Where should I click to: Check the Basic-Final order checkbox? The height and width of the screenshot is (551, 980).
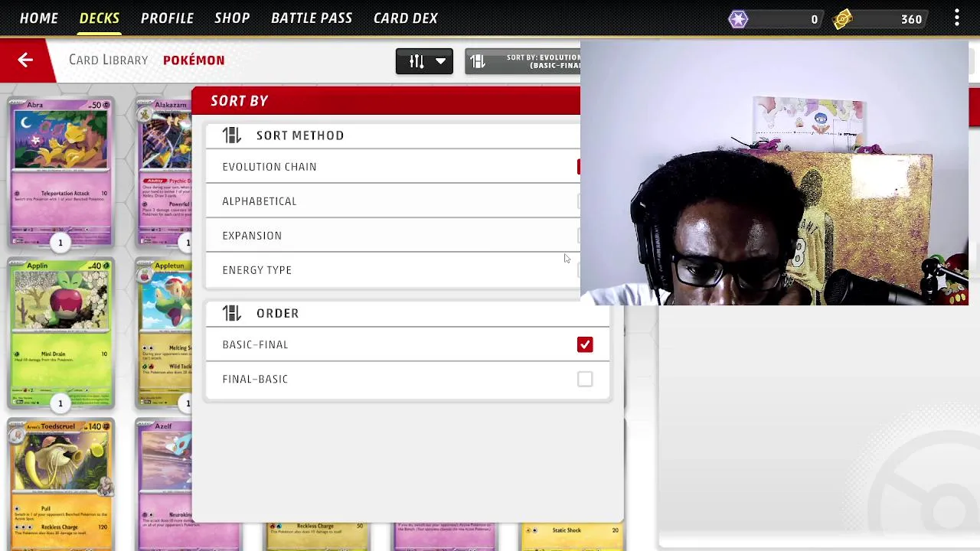click(585, 344)
